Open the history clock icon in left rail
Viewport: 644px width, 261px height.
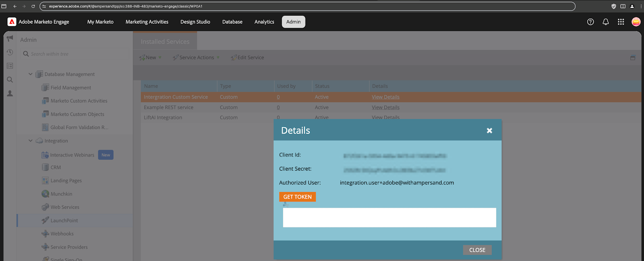[10, 52]
